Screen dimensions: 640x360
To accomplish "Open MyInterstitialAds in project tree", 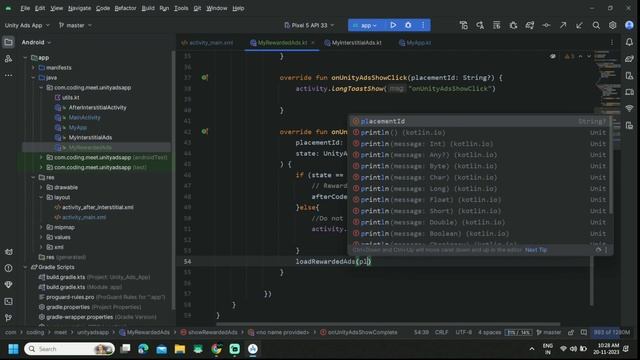I will (x=90, y=138).
